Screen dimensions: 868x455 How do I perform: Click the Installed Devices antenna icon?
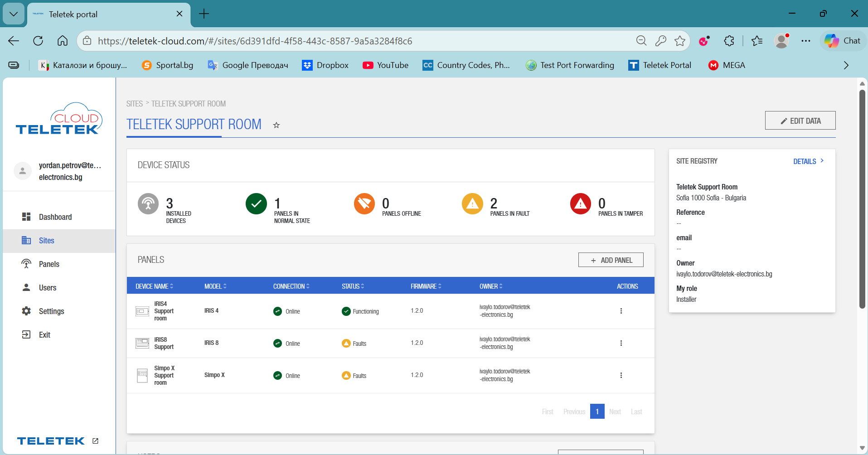148,203
